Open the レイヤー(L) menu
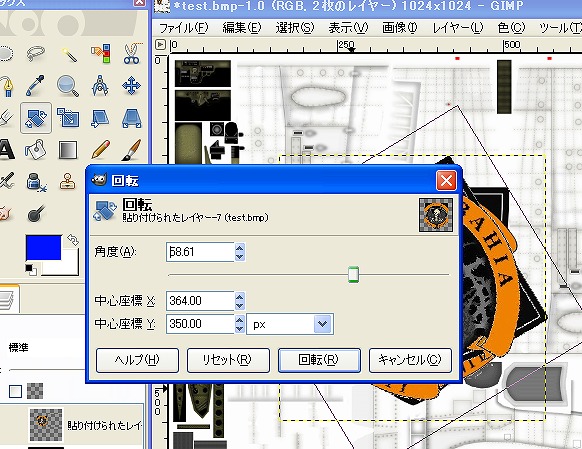The width and height of the screenshot is (582, 449). click(x=458, y=28)
